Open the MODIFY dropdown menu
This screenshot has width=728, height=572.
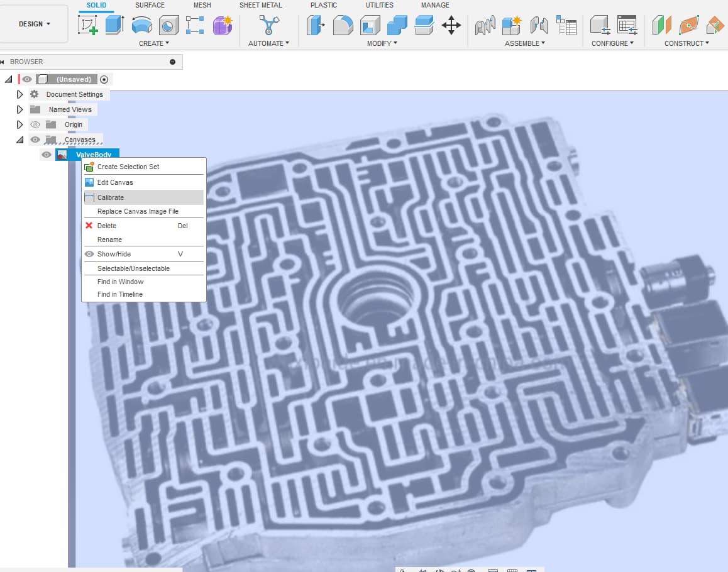tap(382, 43)
